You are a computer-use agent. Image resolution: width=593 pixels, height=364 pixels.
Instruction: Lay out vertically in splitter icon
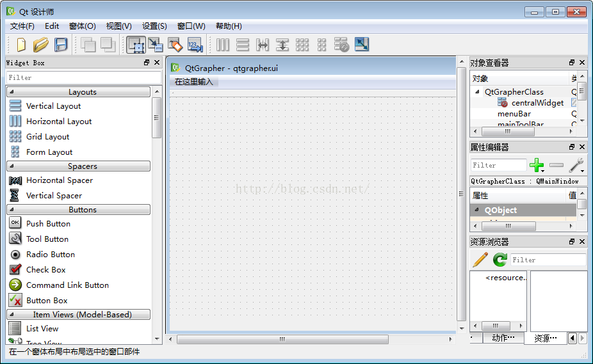click(x=282, y=45)
